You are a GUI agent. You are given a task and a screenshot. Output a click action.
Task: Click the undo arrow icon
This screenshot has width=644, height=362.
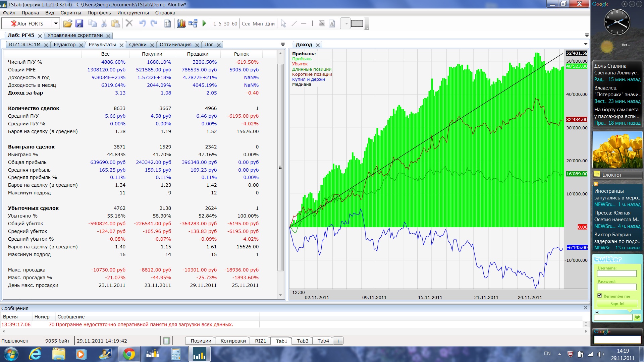click(143, 23)
